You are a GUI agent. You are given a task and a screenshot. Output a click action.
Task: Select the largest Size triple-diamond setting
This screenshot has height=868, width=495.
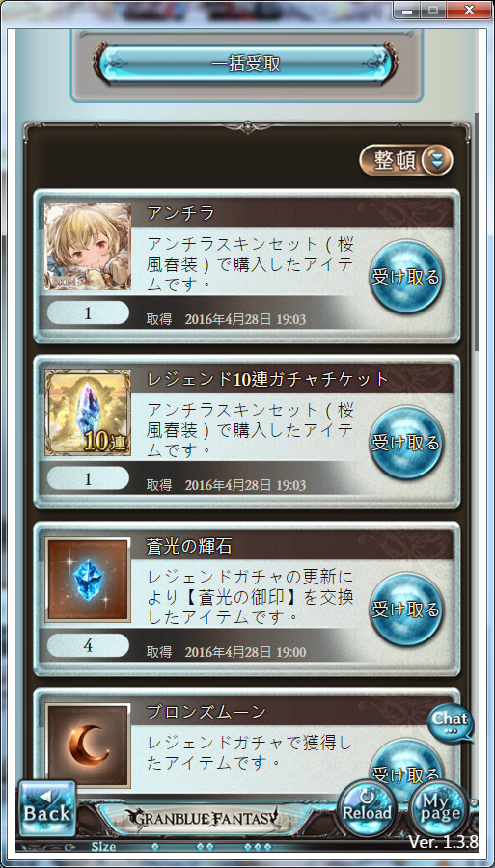click(258, 847)
